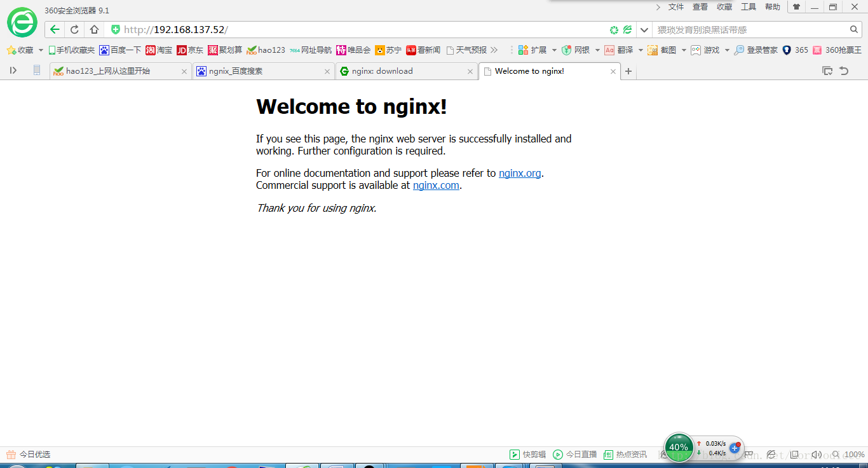Expand the 网银 dropdown arrow
This screenshot has height=468, width=868.
pyautogui.click(x=597, y=50)
